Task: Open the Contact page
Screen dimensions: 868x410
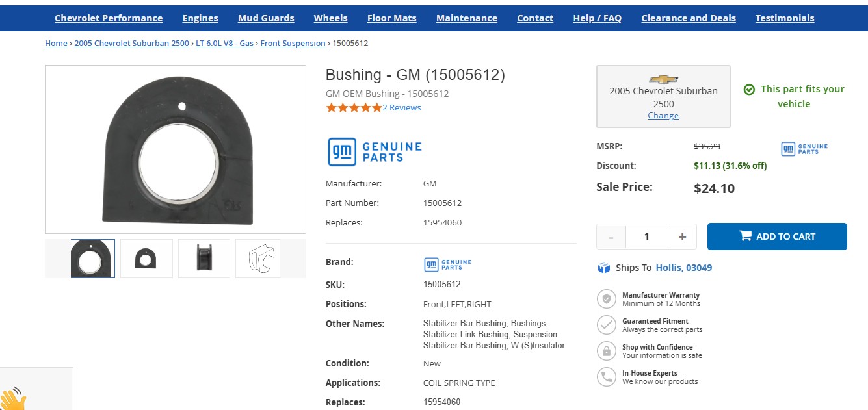Action: pos(535,18)
